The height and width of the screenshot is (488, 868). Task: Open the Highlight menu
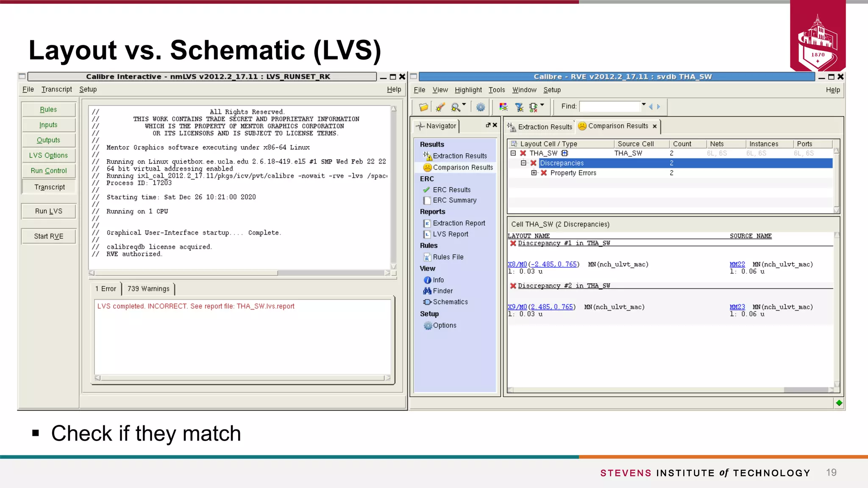(468, 90)
